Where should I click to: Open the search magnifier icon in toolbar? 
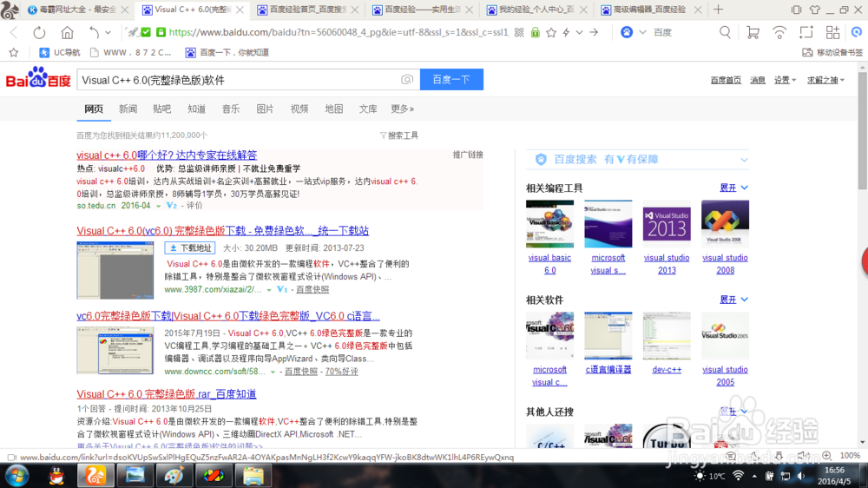click(725, 33)
